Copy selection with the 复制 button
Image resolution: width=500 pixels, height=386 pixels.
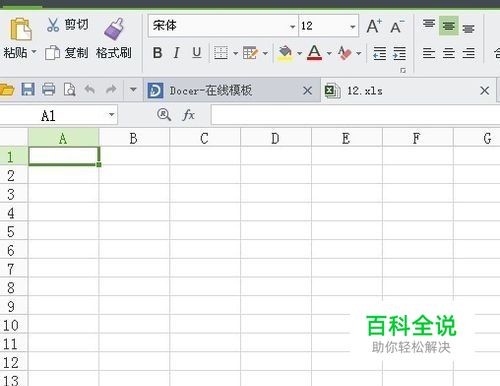coord(67,53)
